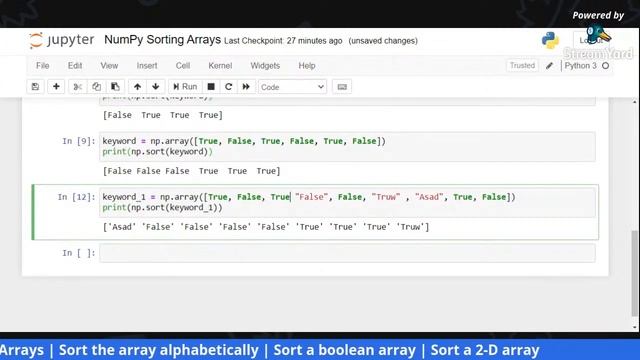The width and height of the screenshot is (640, 360).
Task: Open the File menu
Action: click(x=42, y=66)
